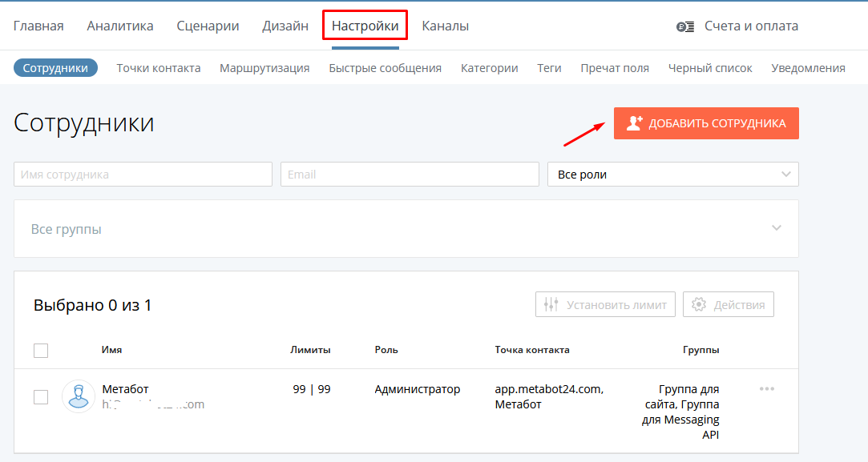Open the three-dots menu for Метабот row
The width and height of the screenshot is (868, 462).
pyautogui.click(x=767, y=389)
